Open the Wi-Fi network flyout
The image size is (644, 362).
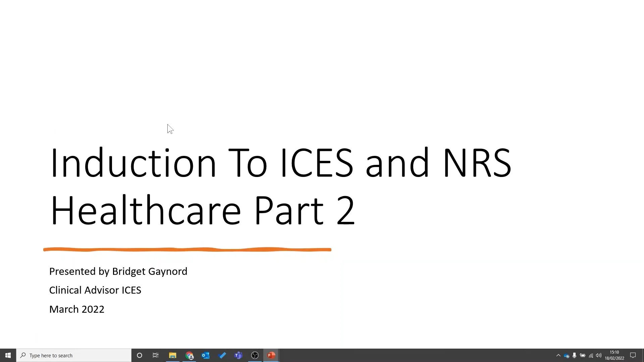click(x=591, y=356)
